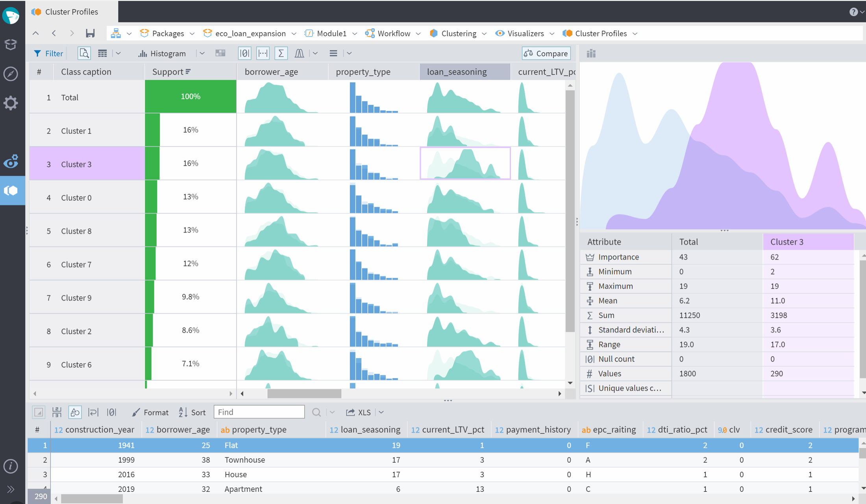866x504 pixels.
Task: Click the distribution curve icon
Action: click(299, 53)
